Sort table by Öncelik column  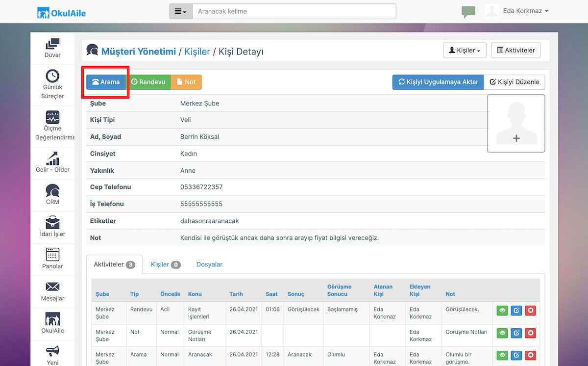click(x=170, y=294)
